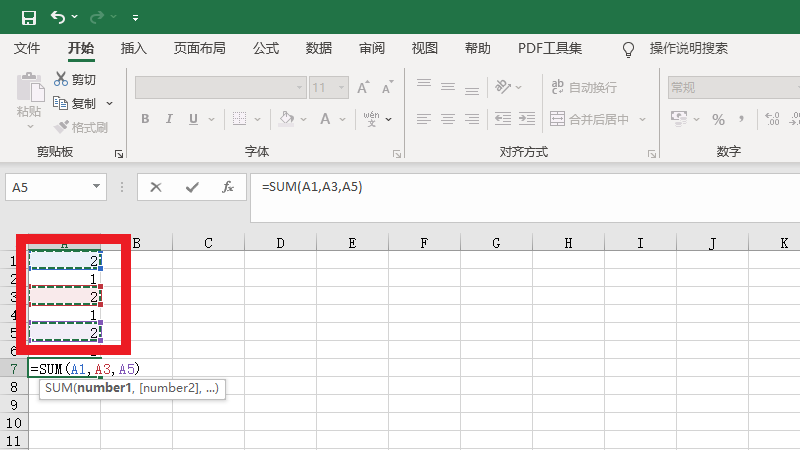Toggle Bold formatting
The width and height of the screenshot is (800, 450).
tap(144, 119)
